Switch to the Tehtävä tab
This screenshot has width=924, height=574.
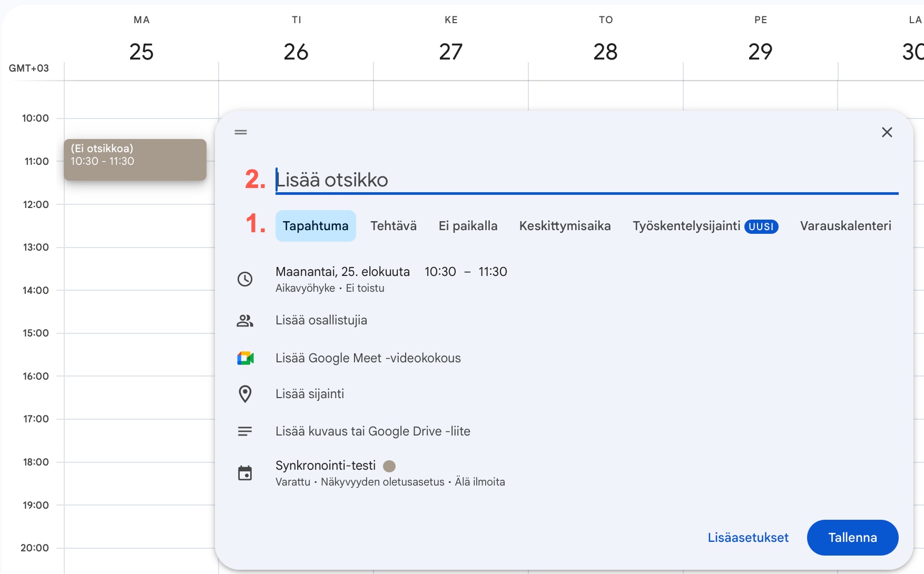[393, 226]
